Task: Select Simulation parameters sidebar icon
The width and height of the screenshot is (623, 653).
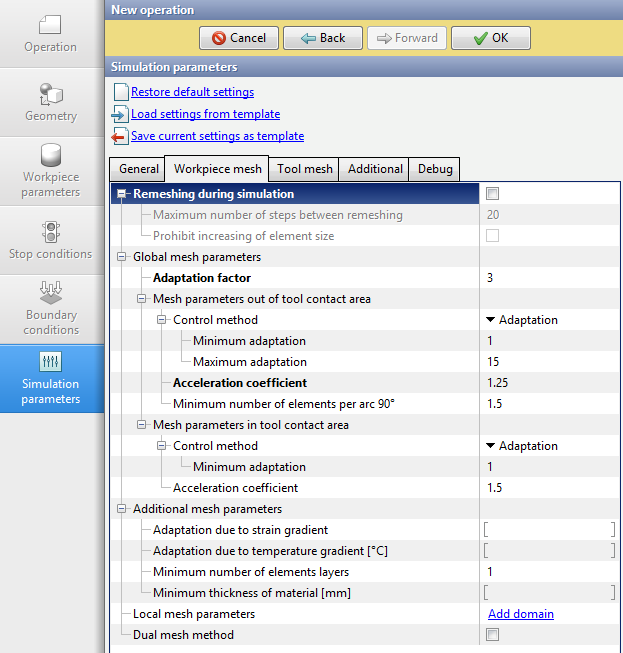Action: point(51,377)
